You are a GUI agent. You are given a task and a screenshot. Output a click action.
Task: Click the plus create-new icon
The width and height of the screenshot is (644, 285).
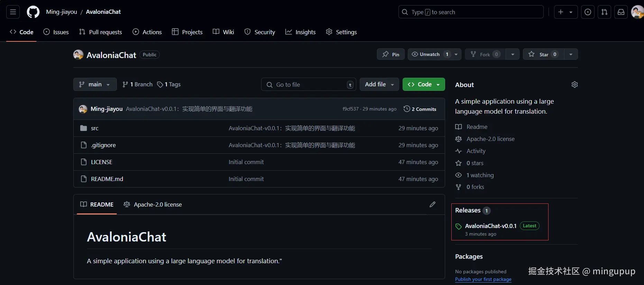(561, 12)
